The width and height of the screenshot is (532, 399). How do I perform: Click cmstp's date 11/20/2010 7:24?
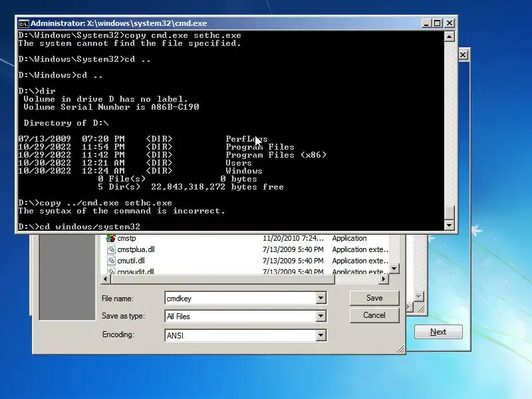click(293, 238)
